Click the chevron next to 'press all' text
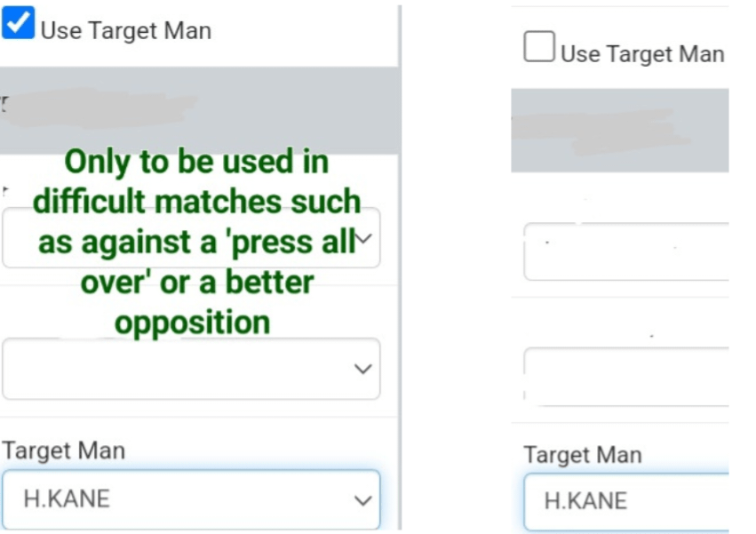The image size is (756, 534). [364, 240]
